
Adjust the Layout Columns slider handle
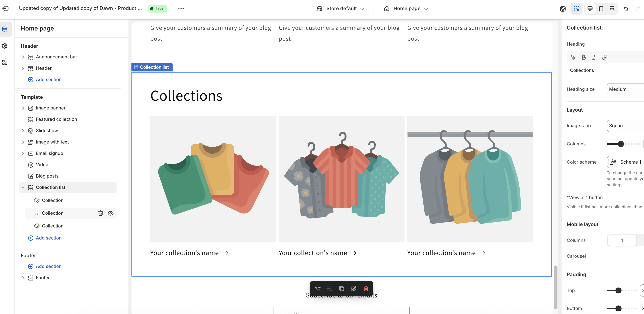[621, 144]
